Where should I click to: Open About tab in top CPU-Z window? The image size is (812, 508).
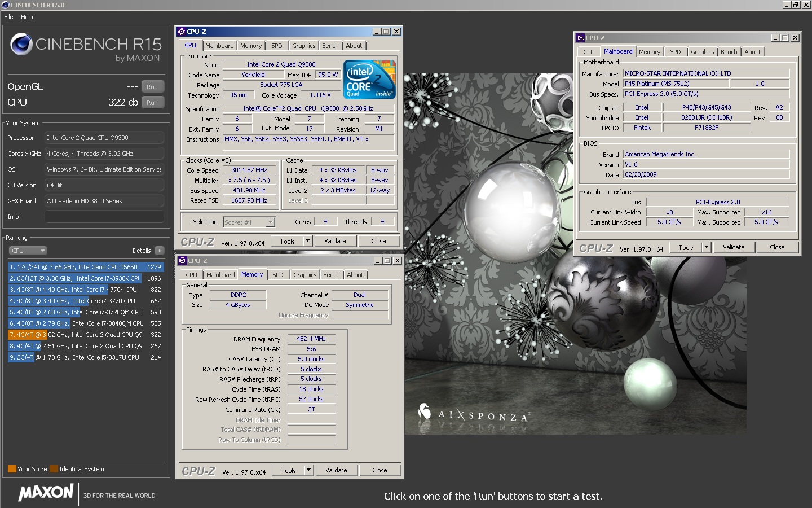354,46
